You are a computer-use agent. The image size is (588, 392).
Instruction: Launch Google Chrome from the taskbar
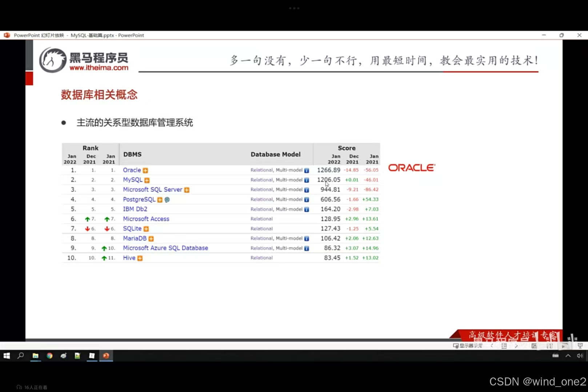(49, 356)
